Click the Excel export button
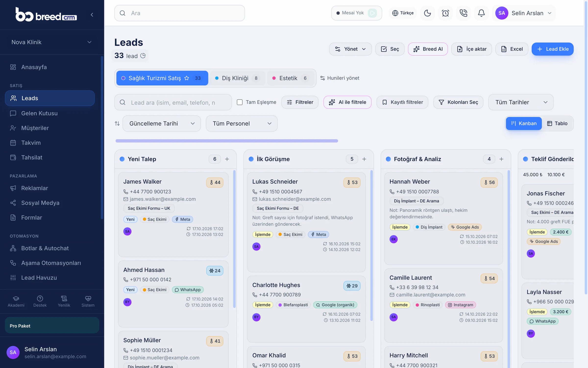588x368 pixels. coord(512,49)
